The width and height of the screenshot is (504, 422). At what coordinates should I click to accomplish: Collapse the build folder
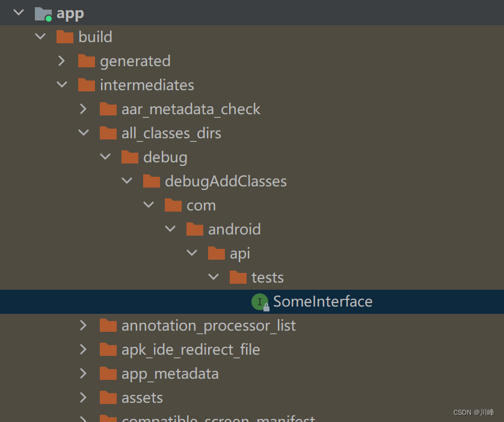[40, 37]
